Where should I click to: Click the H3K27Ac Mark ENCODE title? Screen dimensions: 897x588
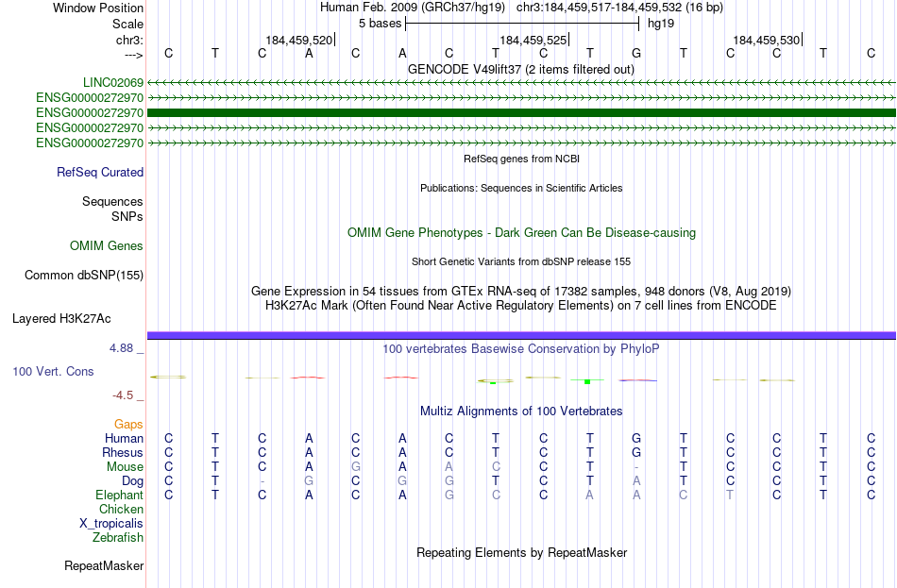pyautogui.click(x=521, y=306)
